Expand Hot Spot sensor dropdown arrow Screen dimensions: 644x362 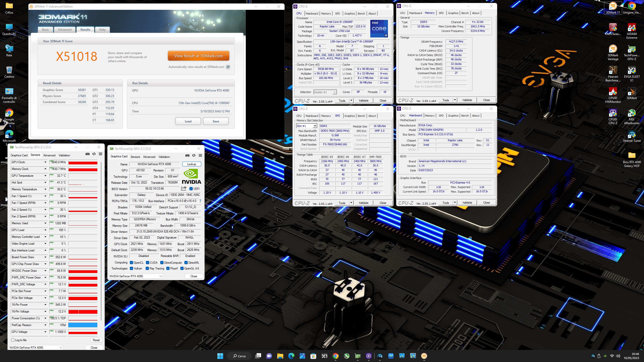(45, 183)
